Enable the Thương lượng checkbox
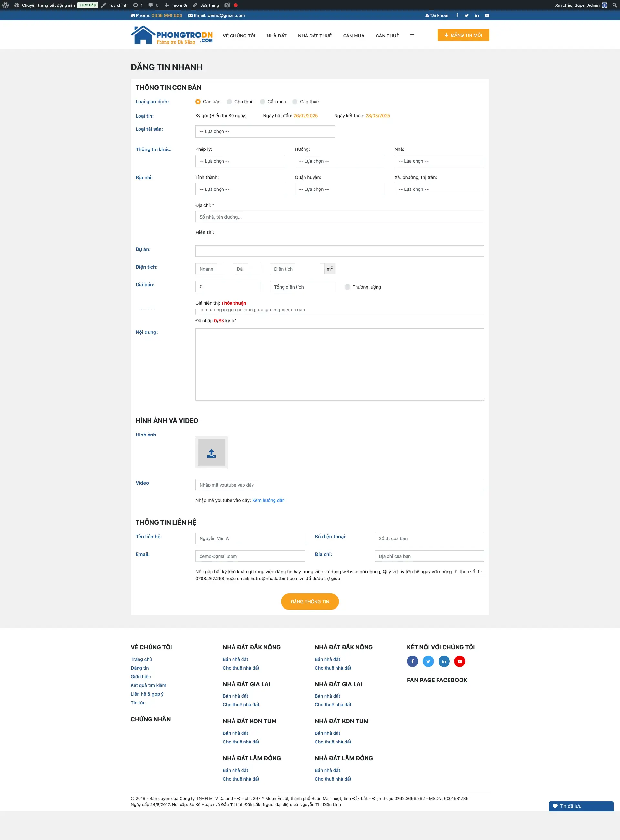 (x=347, y=287)
